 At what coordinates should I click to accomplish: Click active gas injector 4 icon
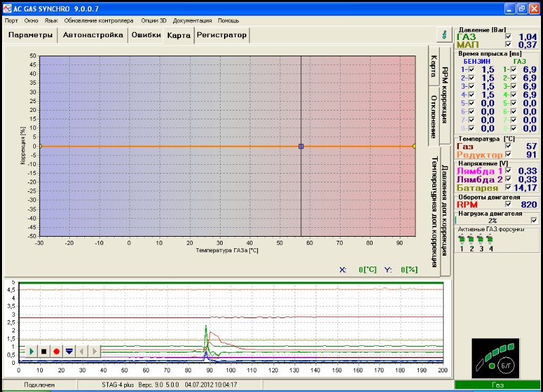pyautogui.click(x=490, y=239)
